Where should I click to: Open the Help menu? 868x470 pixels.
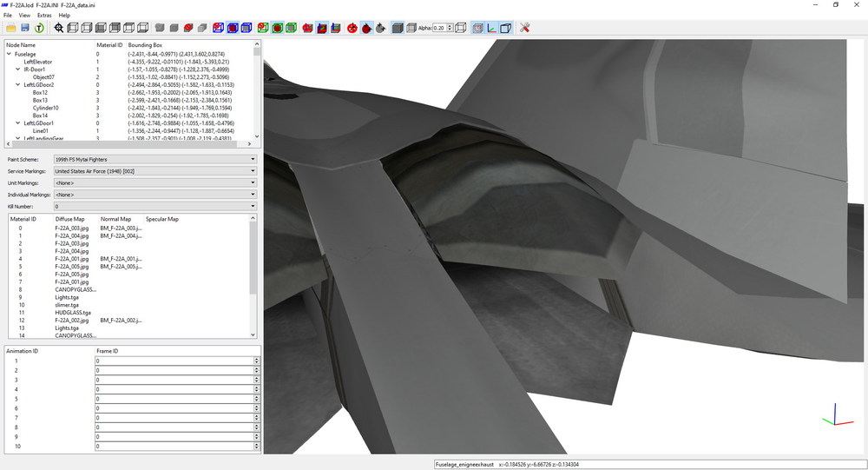click(x=64, y=15)
